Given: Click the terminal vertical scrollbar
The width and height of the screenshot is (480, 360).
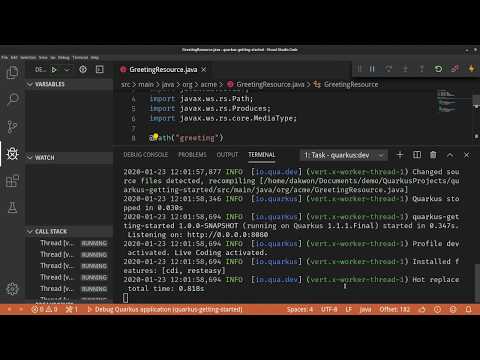Looking at the screenshot, I should [477, 283].
